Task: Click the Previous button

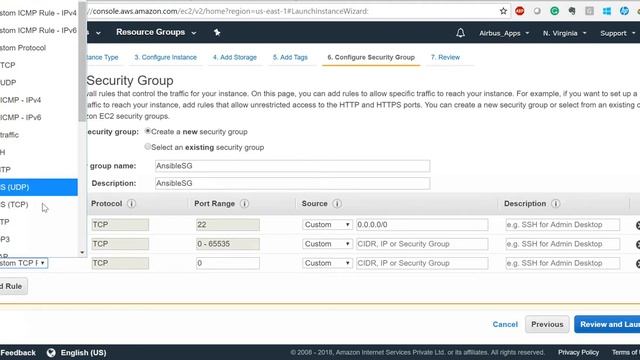Action: click(547, 324)
